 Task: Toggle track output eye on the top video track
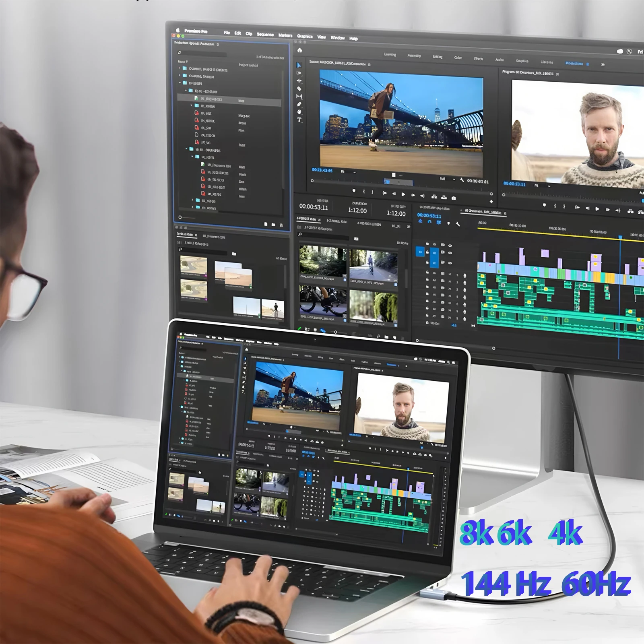[x=450, y=246]
